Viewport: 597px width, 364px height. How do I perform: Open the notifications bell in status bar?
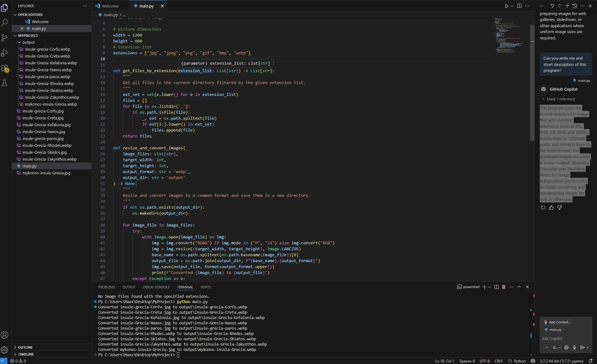[590, 361]
